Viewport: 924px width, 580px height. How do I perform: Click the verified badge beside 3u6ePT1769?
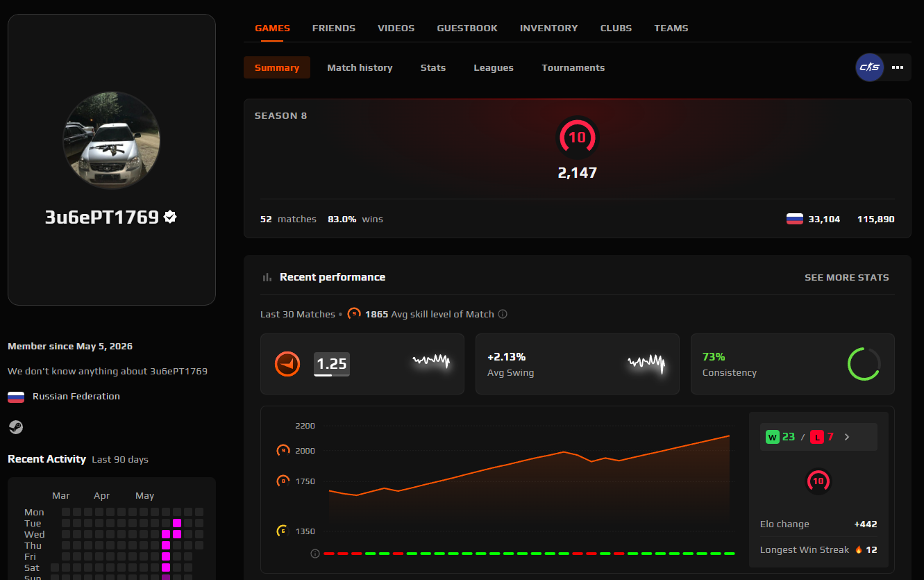(170, 217)
